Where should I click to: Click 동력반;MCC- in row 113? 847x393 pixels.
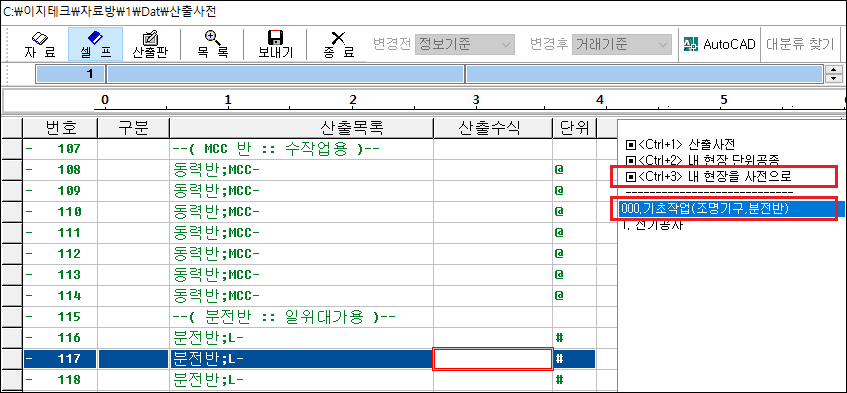pos(216,274)
